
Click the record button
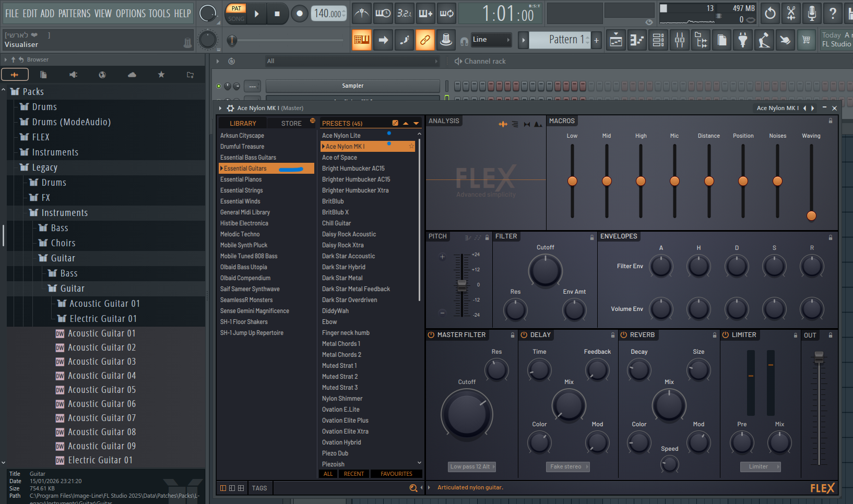click(299, 14)
